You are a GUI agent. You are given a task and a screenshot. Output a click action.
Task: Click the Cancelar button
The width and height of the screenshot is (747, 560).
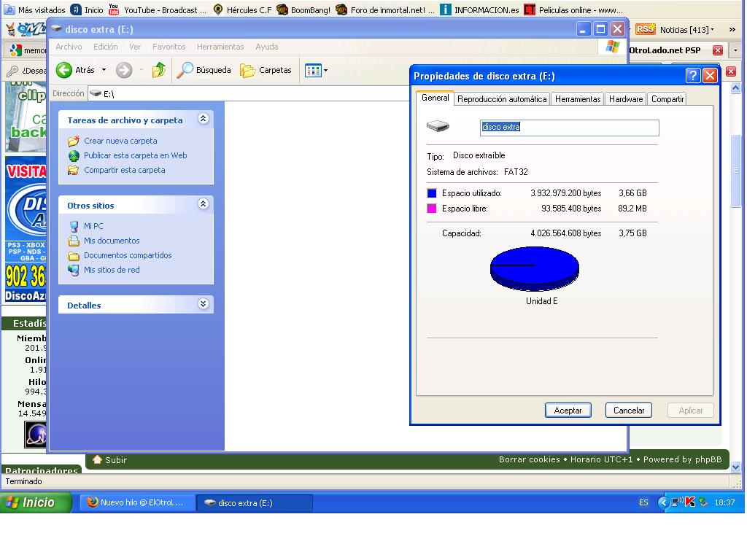coord(628,411)
